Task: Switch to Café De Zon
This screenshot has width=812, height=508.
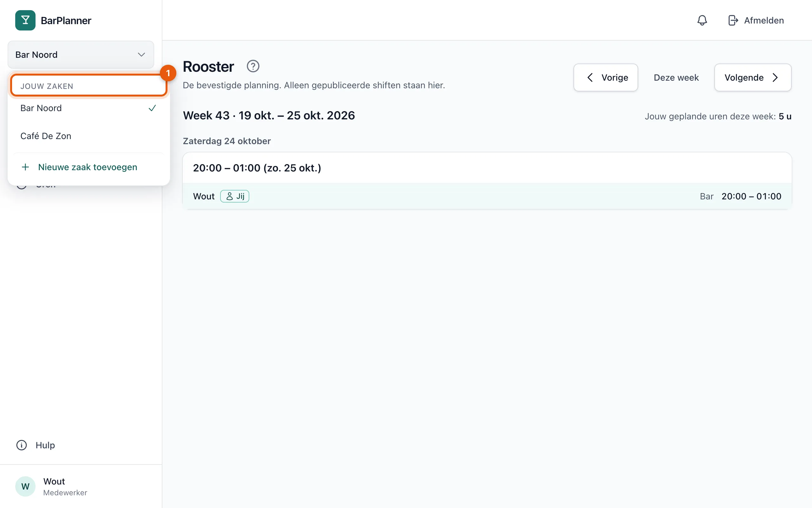Action: pyautogui.click(x=88, y=136)
